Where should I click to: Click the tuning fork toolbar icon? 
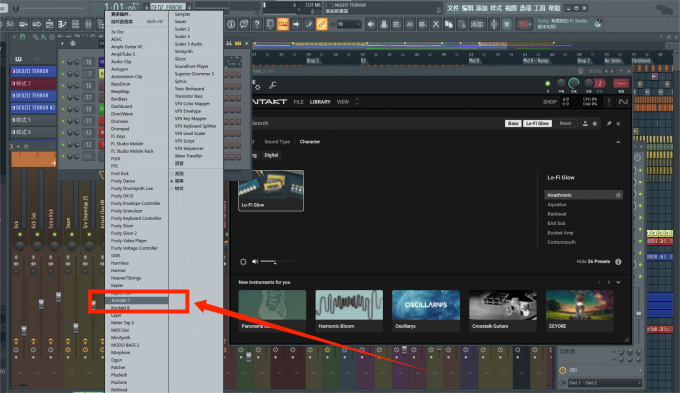coord(494,24)
